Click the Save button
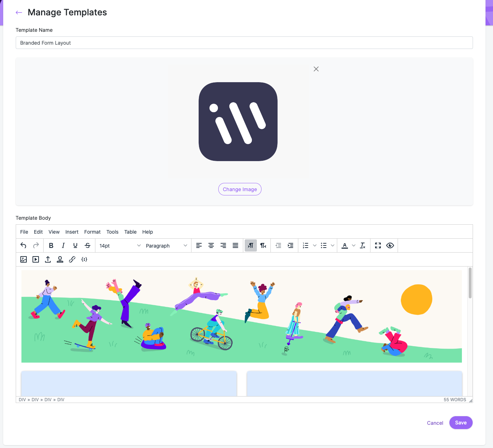The height and width of the screenshot is (448, 493). coord(461,423)
